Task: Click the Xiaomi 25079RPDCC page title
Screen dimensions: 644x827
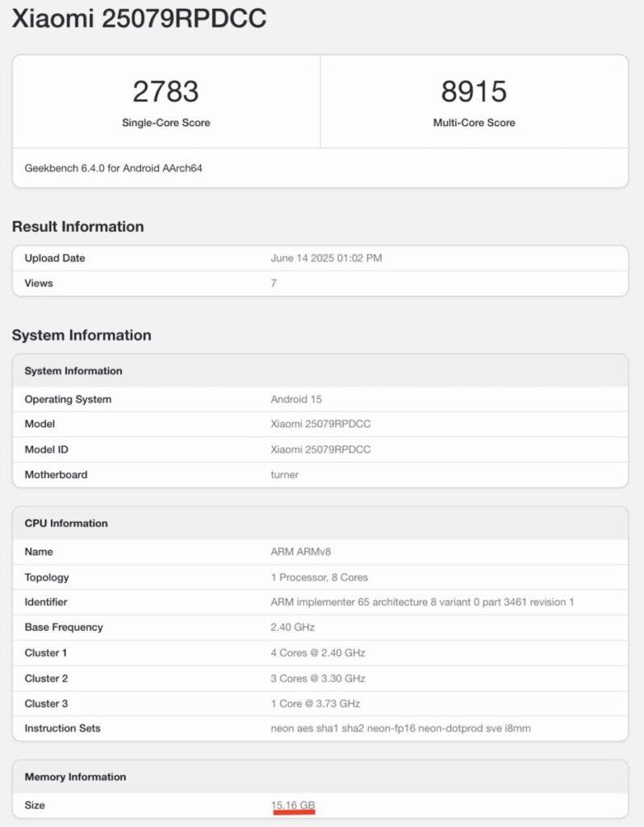Action: tap(139, 20)
